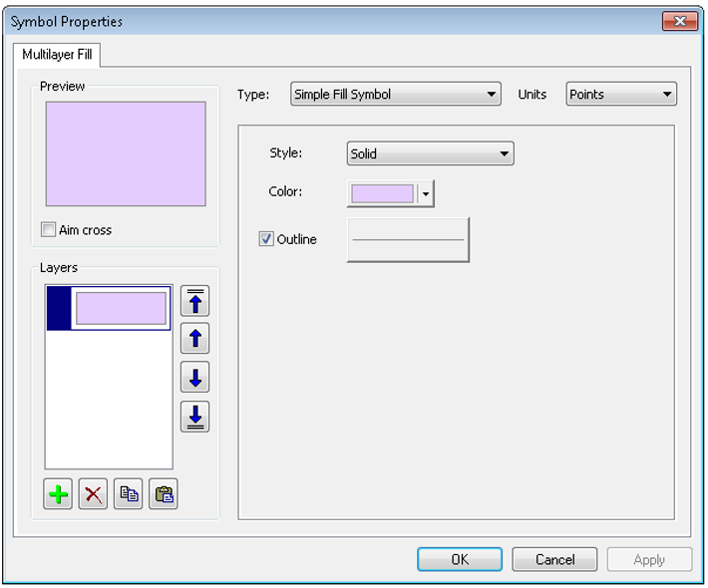Select the lavender fill layer thumbnail
708x588 pixels.
pos(121,308)
